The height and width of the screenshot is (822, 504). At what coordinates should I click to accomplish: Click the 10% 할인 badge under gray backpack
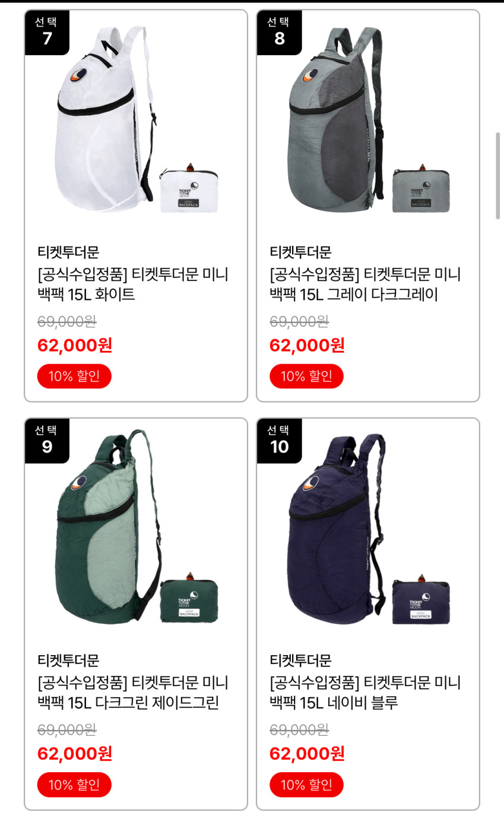(x=306, y=376)
